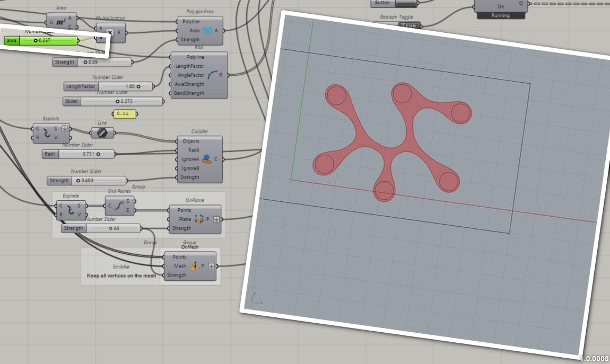Screen dimensions: 610x364
Task: Click the Collider component icon
Action: [x=206, y=159]
